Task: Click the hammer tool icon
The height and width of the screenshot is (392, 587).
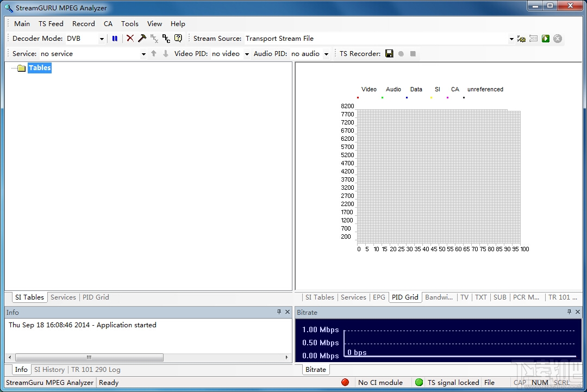Action: point(142,39)
